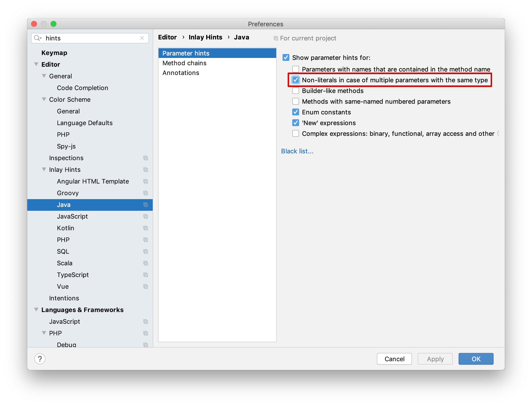
Task: Select Annotations in the list
Action: pyautogui.click(x=181, y=73)
